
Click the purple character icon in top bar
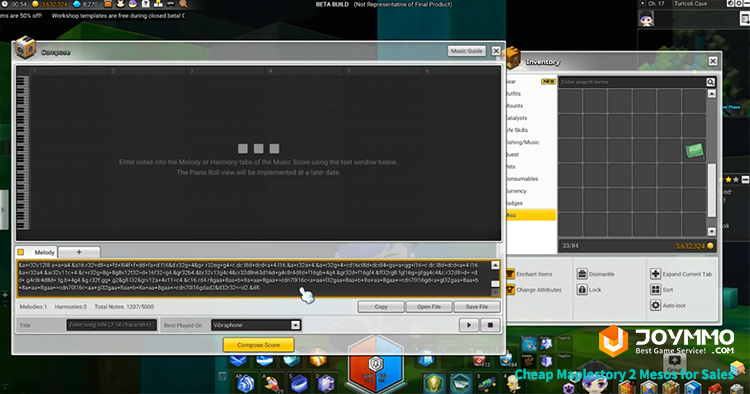(133, 4)
